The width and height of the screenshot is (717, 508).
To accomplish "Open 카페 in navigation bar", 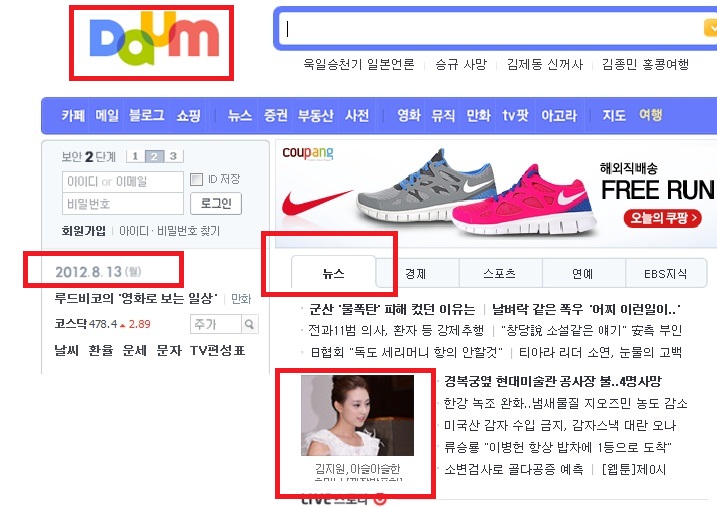I will tap(74, 115).
